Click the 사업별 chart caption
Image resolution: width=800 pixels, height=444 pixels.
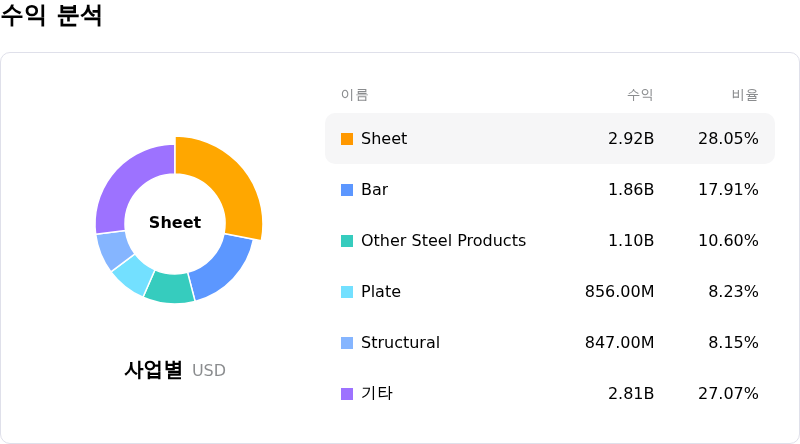coord(153,369)
